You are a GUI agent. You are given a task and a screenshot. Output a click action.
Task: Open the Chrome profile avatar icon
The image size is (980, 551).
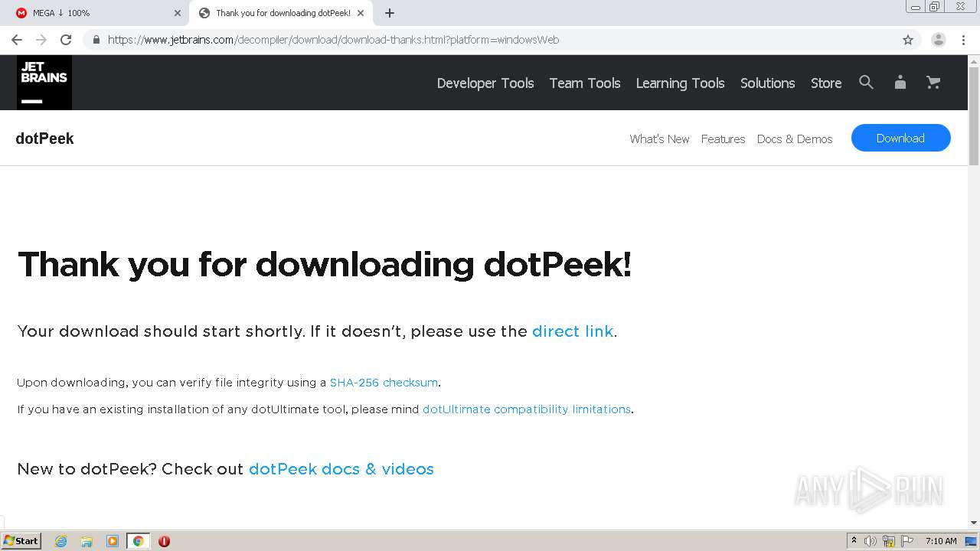[x=939, y=40]
